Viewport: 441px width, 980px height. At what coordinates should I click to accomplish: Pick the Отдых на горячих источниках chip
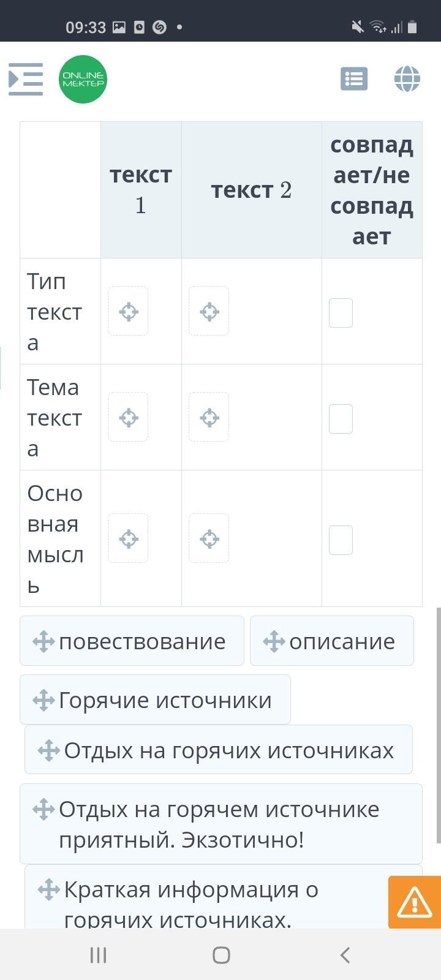(x=218, y=750)
